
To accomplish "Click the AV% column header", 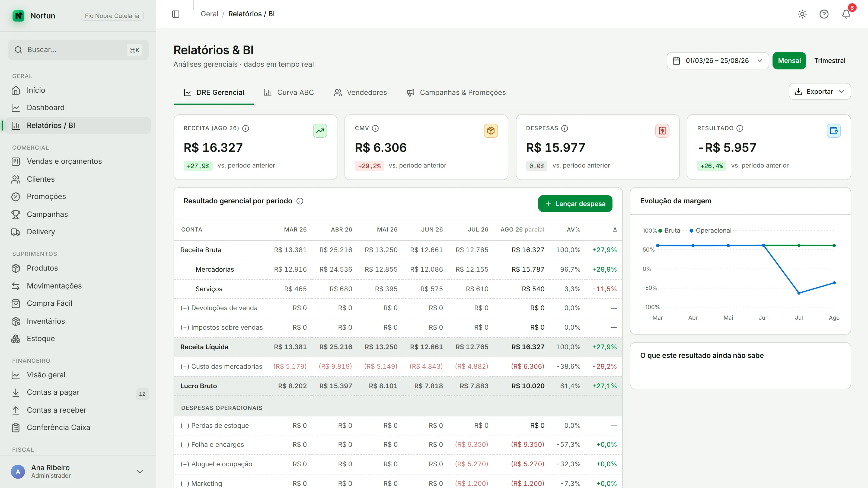I will pyautogui.click(x=573, y=230).
